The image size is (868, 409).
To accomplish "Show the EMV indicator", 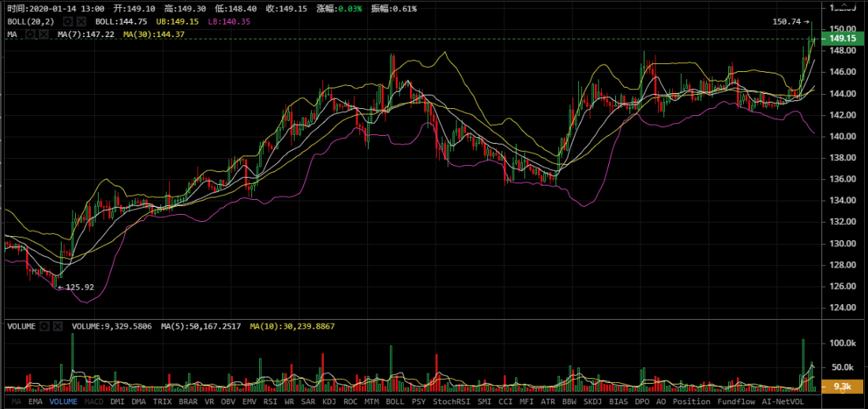I will [250, 402].
